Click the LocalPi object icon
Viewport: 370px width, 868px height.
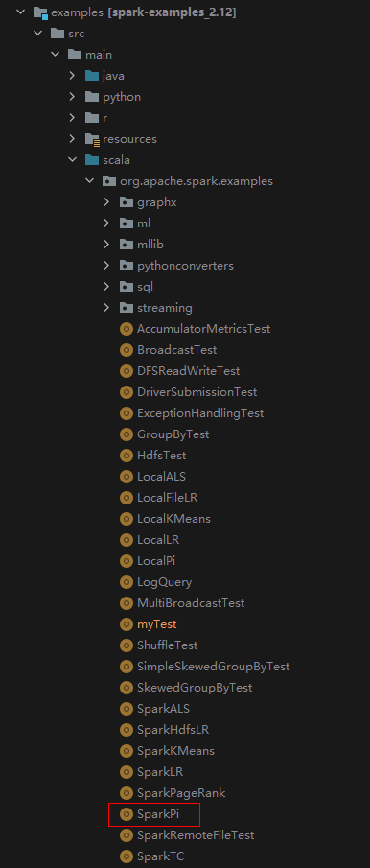127,561
